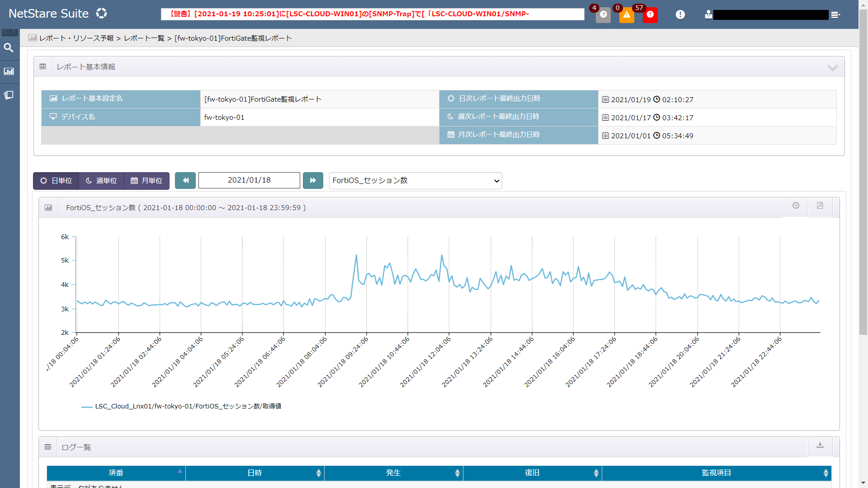Click the user account icon
The height and width of the screenshot is (488, 868).
708,14
